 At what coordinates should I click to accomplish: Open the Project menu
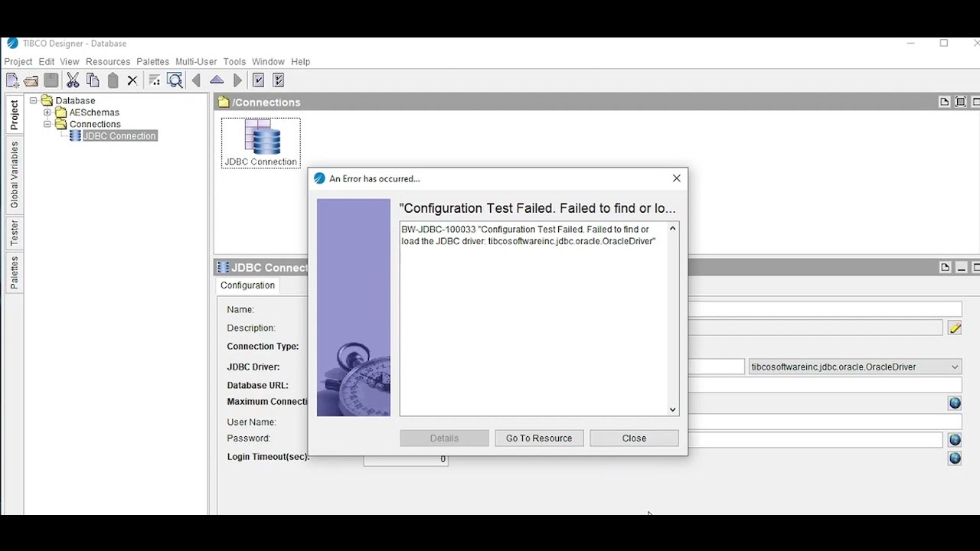coord(18,61)
